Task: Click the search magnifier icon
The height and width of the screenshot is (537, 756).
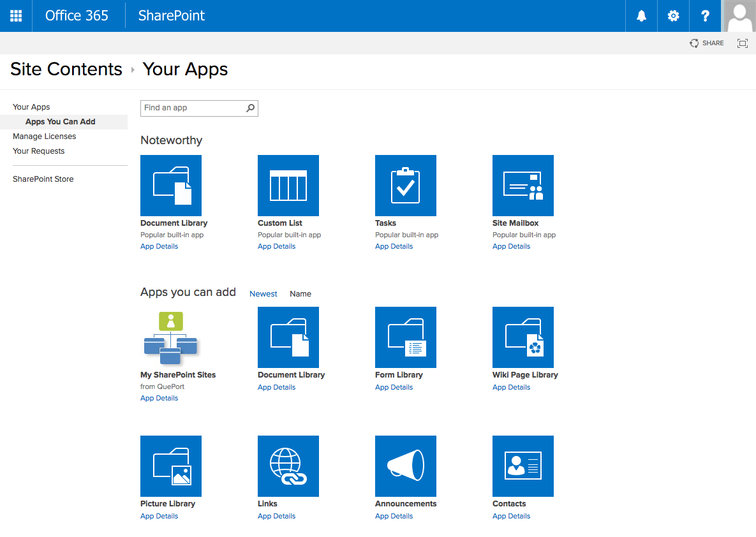Action: click(x=250, y=108)
